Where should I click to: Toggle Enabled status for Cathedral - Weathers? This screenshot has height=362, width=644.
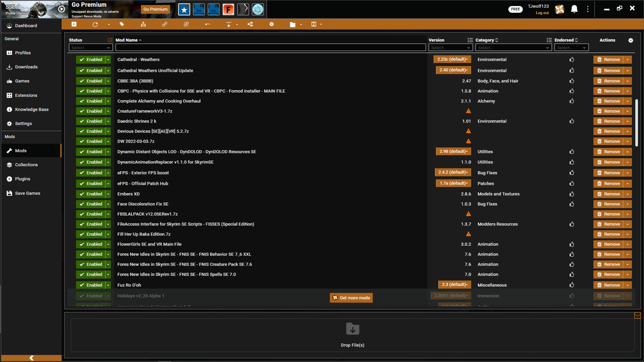click(x=91, y=59)
